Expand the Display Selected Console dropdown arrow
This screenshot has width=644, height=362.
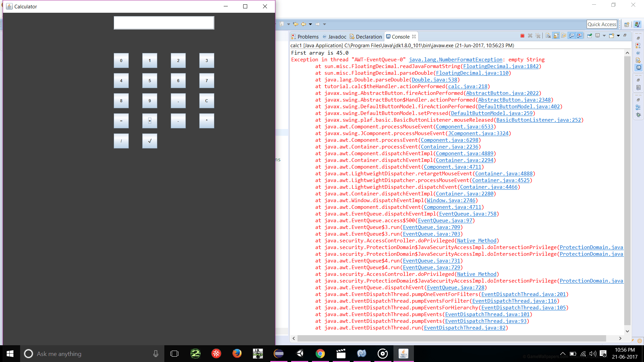coord(604,36)
